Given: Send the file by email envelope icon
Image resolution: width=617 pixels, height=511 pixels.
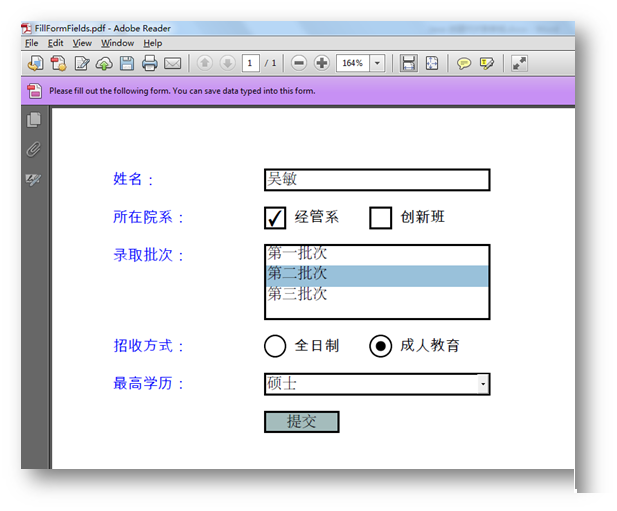Looking at the screenshot, I should click(x=172, y=63).
